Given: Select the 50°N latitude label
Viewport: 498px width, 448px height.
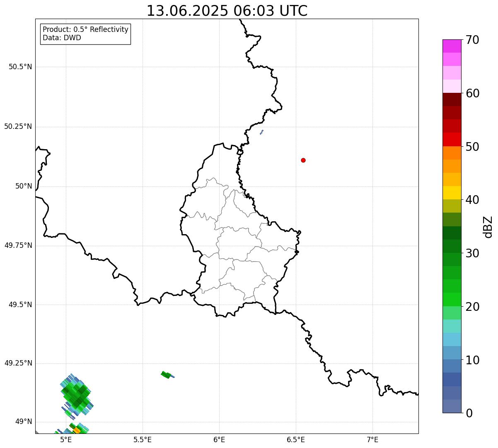Looking at the screenshot, I should tap(24, 186).
